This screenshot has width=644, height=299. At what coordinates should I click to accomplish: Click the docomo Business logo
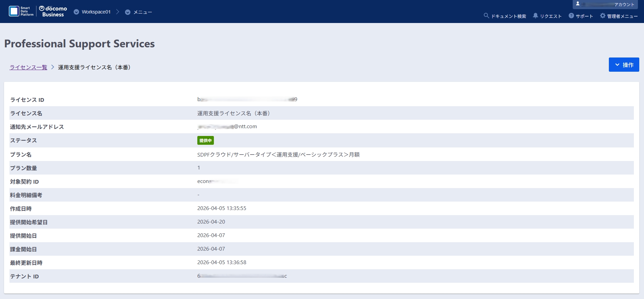click(53, 11)
